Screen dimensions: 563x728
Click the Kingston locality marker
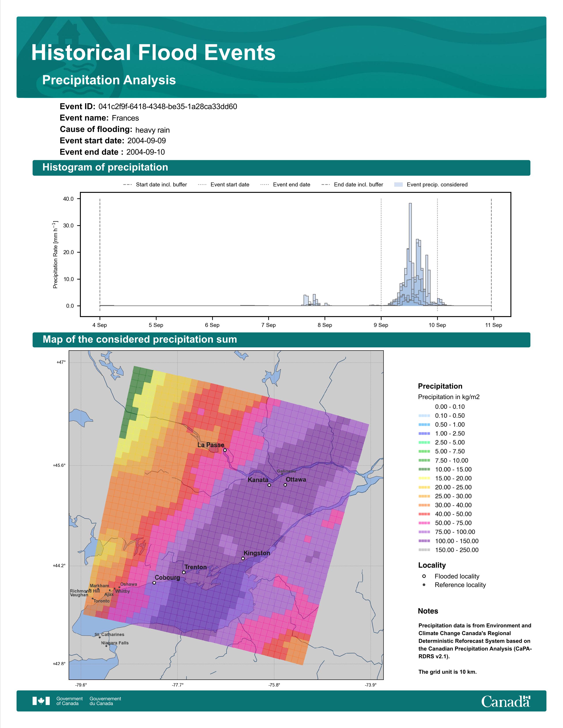pos(243,558)
